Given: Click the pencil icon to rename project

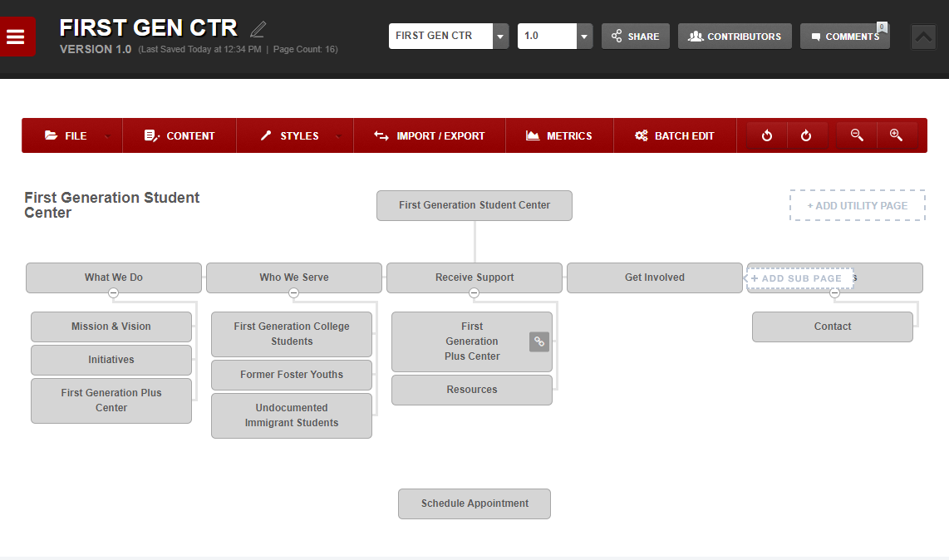Looking at the screenshot, I should [x=258, y=29].
